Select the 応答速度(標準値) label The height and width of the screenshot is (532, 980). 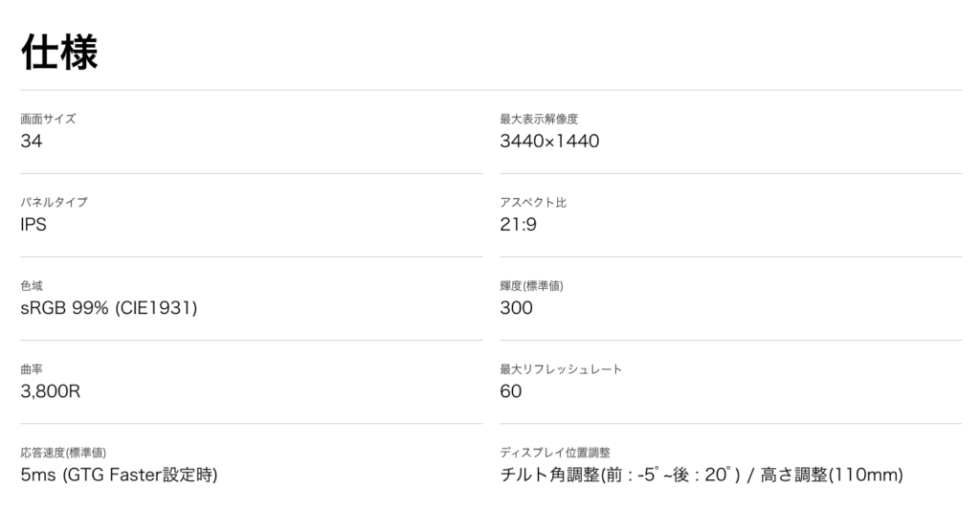point(63,453)
